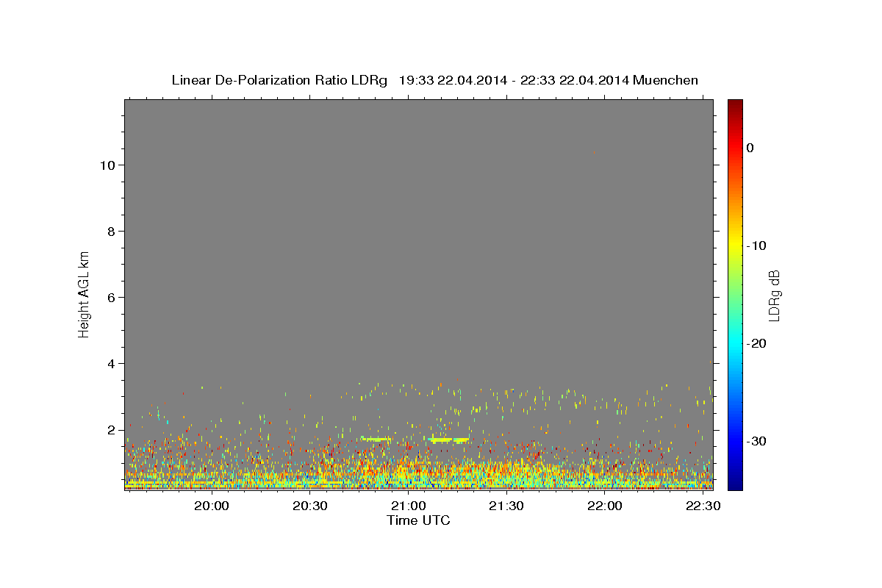
Task: Click the 'Time UTC' axis label
Action: point(418,520)
